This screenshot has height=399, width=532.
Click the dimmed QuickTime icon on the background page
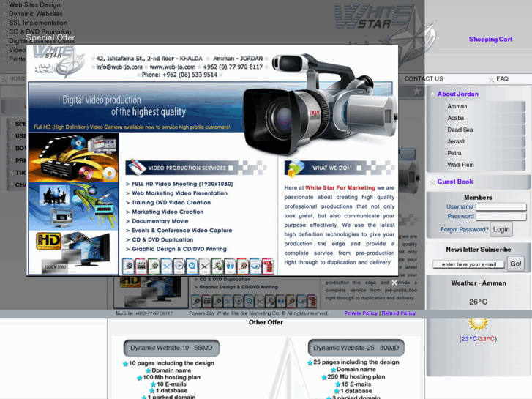pos(249,301)
